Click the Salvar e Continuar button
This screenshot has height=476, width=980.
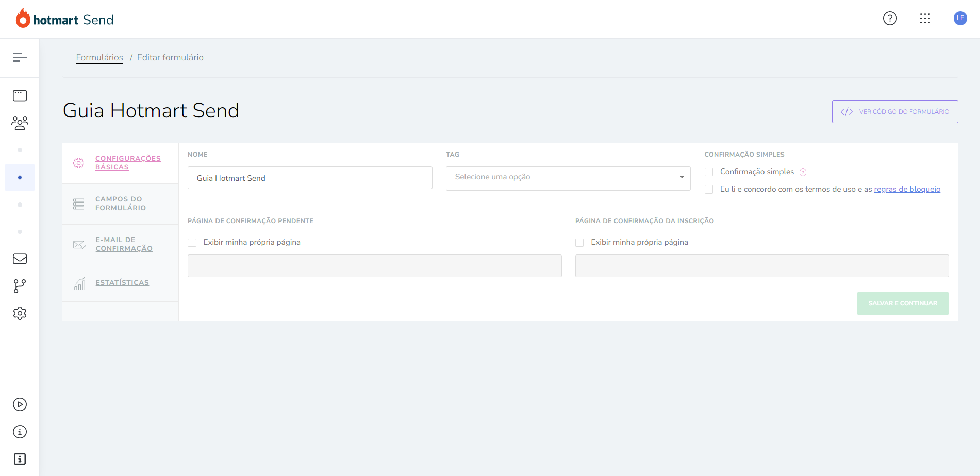click(x=903, y=303)
